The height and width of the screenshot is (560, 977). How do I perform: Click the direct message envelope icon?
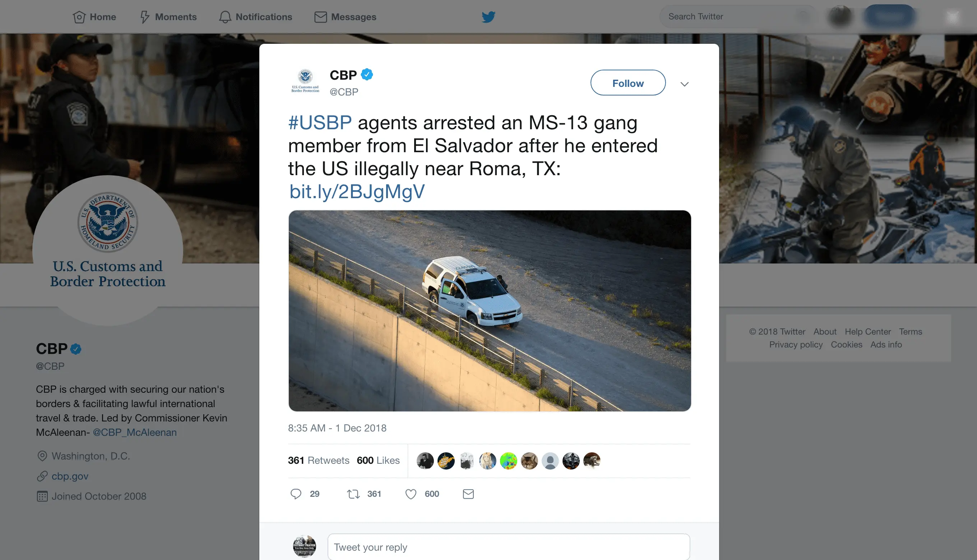(468, 494)
